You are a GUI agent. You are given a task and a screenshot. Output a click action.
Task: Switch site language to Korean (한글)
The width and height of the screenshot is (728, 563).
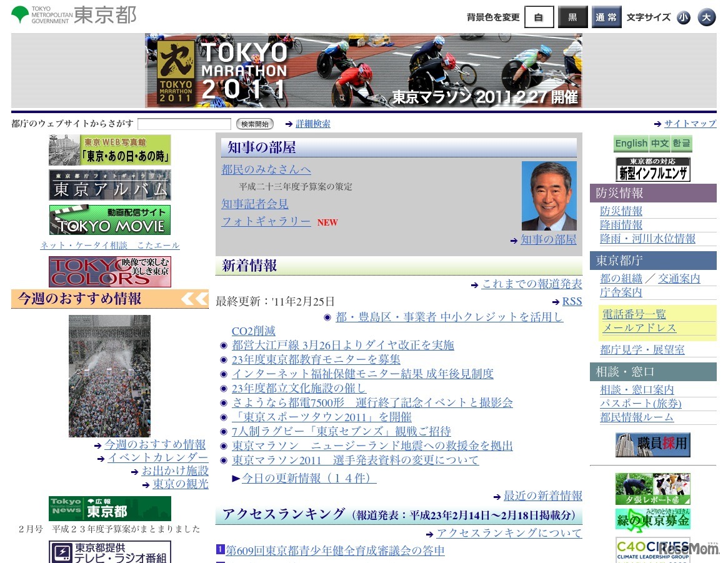tap(681, 144)
